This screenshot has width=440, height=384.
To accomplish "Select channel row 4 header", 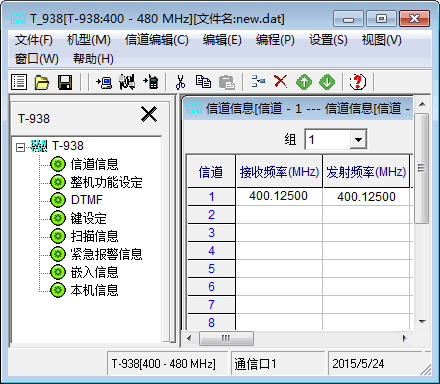I will click(211, 250).
